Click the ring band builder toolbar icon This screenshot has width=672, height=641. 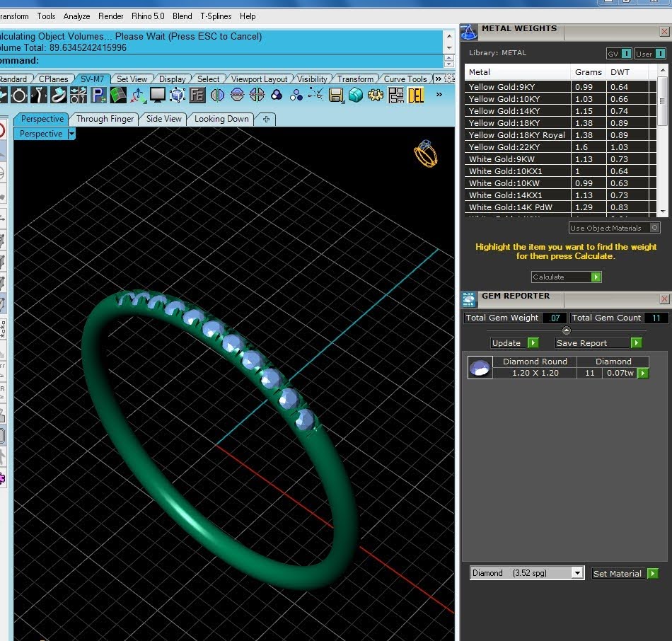pyautogui.click(x=19, y=96)
